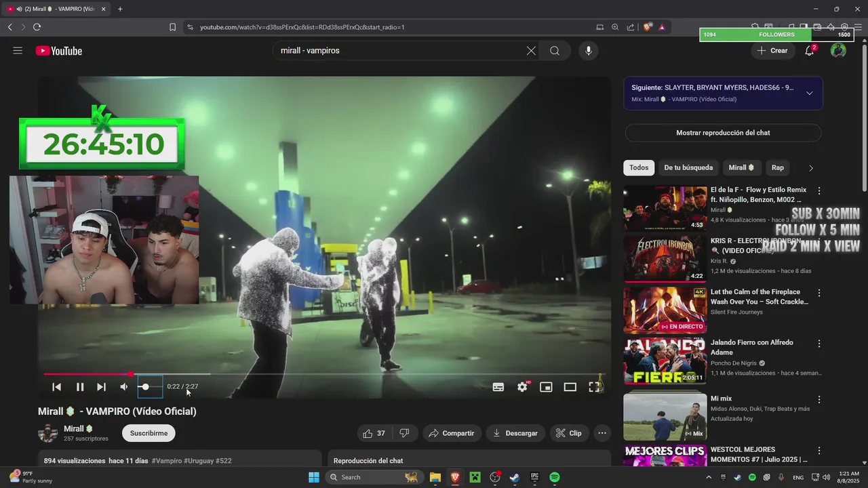Select the Todos filter chip
The width and height of the screenshot is (868, 488).
[x=639, y=167]
